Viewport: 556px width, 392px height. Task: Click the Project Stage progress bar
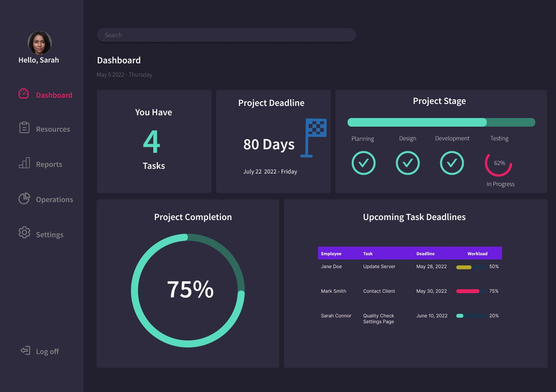click(x=441, y=122)
